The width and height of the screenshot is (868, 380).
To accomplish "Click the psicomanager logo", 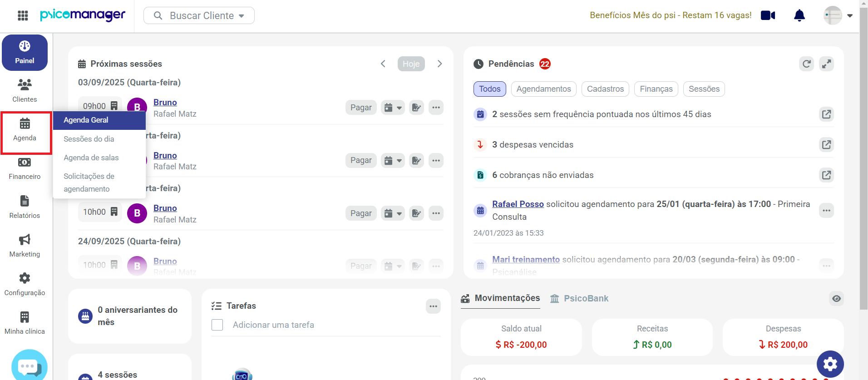I will tap(83, 15).
